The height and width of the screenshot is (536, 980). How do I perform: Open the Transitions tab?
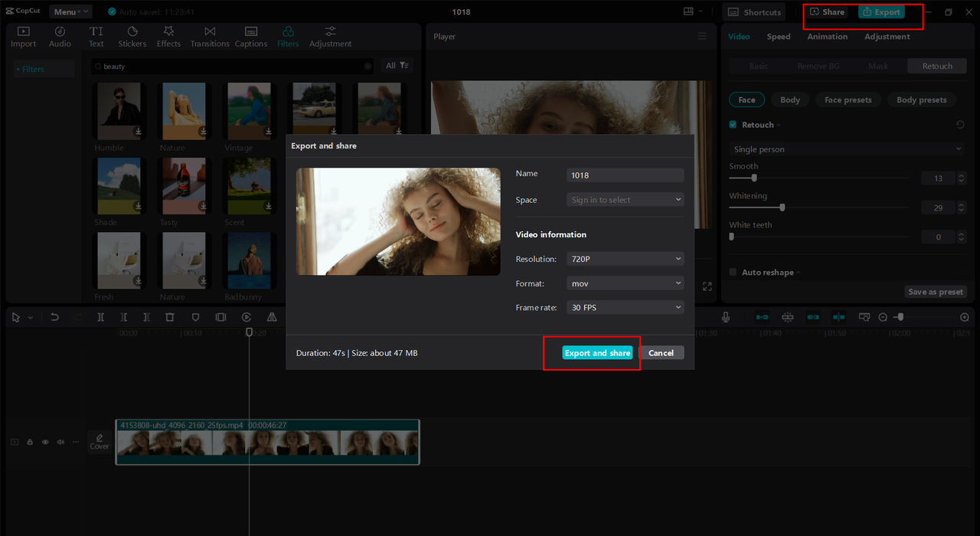tap(210, 37)
